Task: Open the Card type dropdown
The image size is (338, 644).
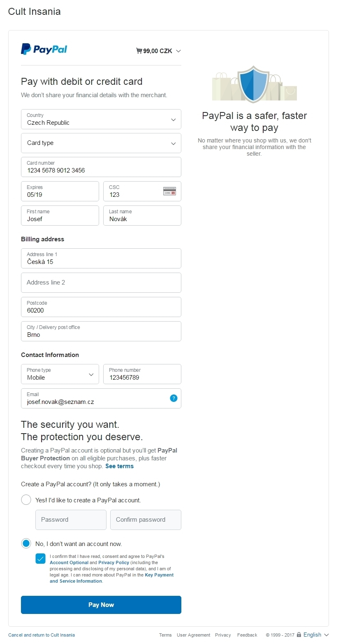Action: click(101, 143)
